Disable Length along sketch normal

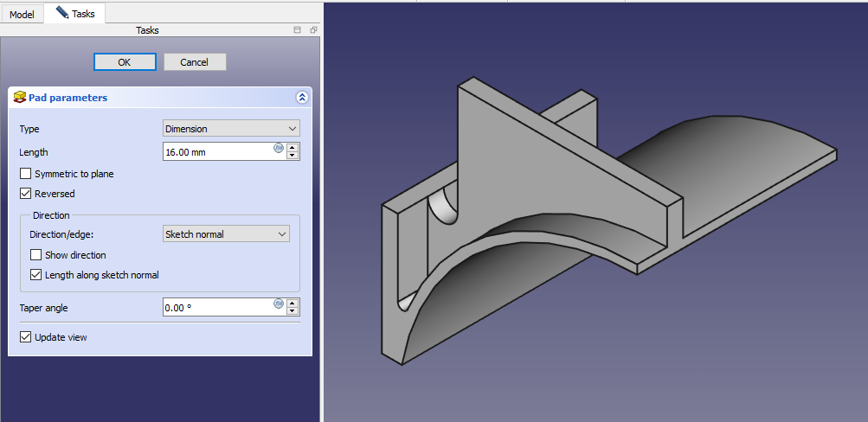(x=35, y=275)
